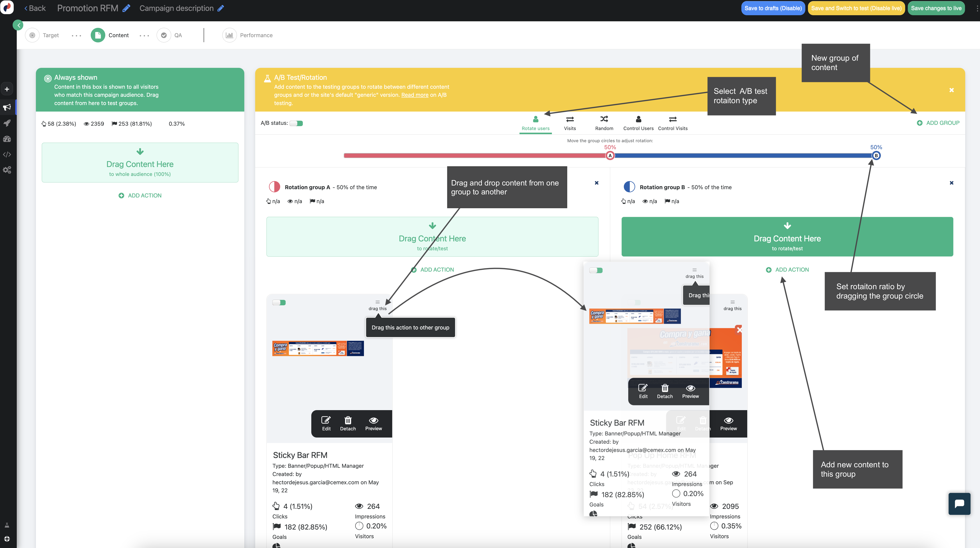Open the megaphone campaigns sidebar icon
The image size is (980, 548).
(x=7, y=107)
